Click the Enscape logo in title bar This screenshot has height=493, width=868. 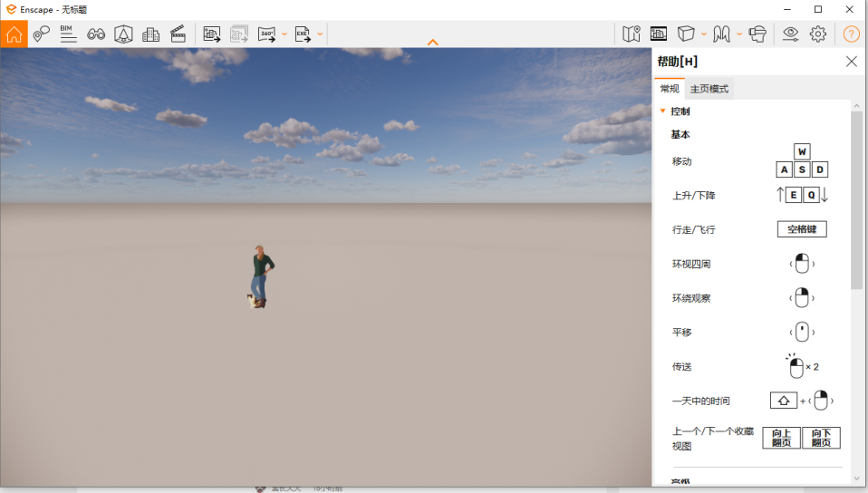click(11, 9)
